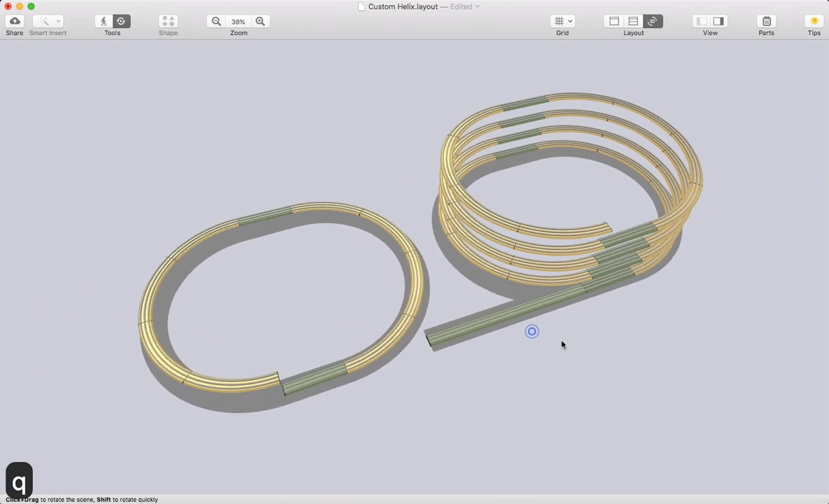Open the Parts list icon
The height and width of the screenshot is (504, 829).
tap(766, 21)
